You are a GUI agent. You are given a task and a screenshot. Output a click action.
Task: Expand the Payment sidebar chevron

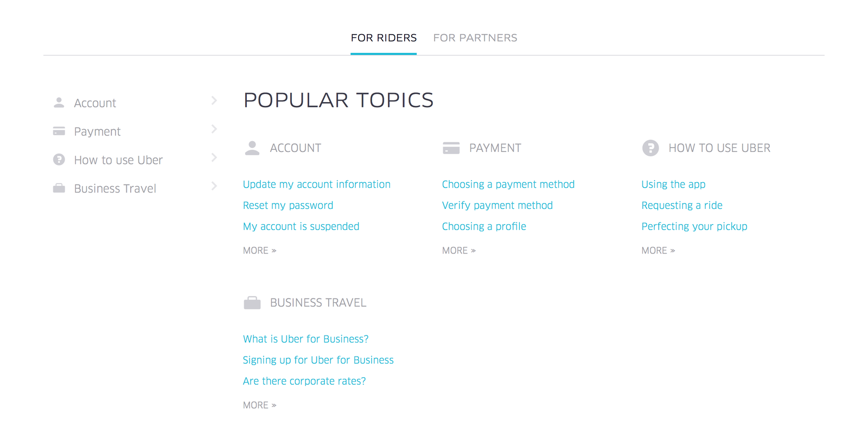pos(214,129)
